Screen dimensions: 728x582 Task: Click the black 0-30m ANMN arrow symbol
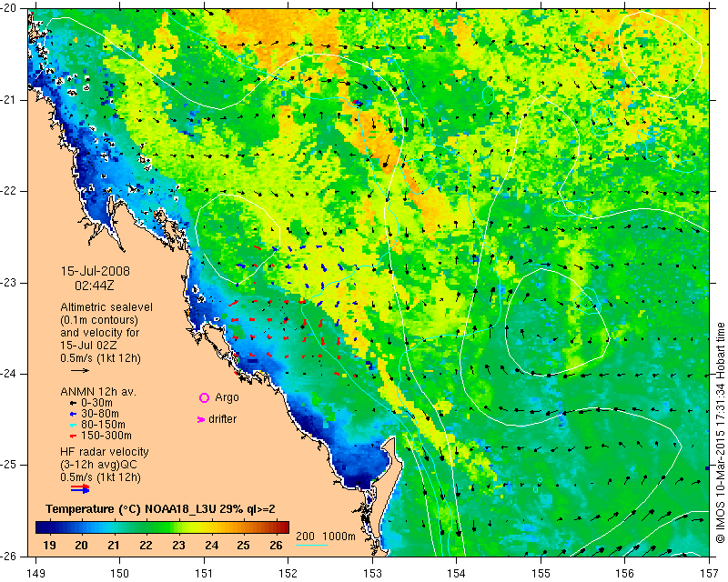(x=73, y=403)
